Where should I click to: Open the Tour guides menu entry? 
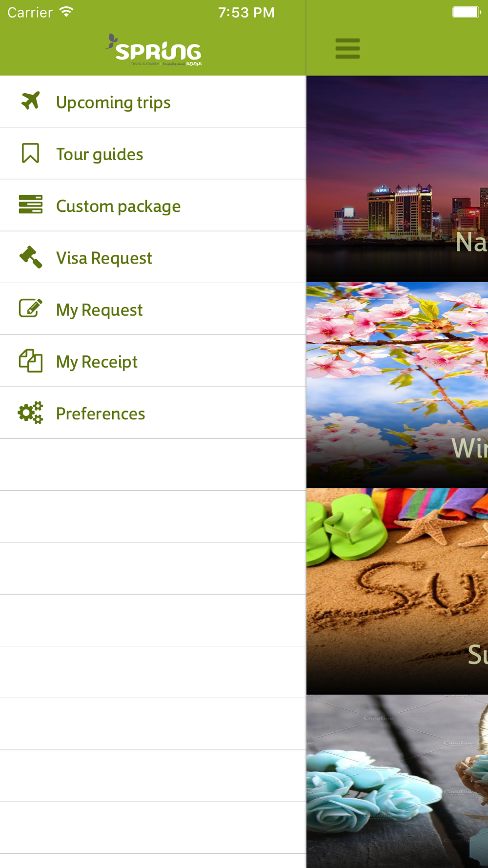tap(100, 154)
